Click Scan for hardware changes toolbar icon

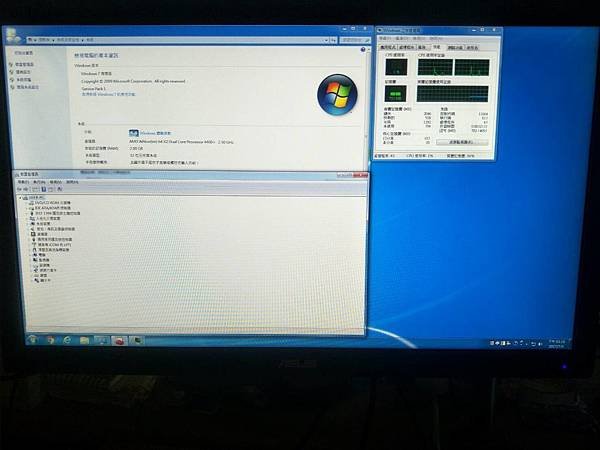(x=60, y=189)
